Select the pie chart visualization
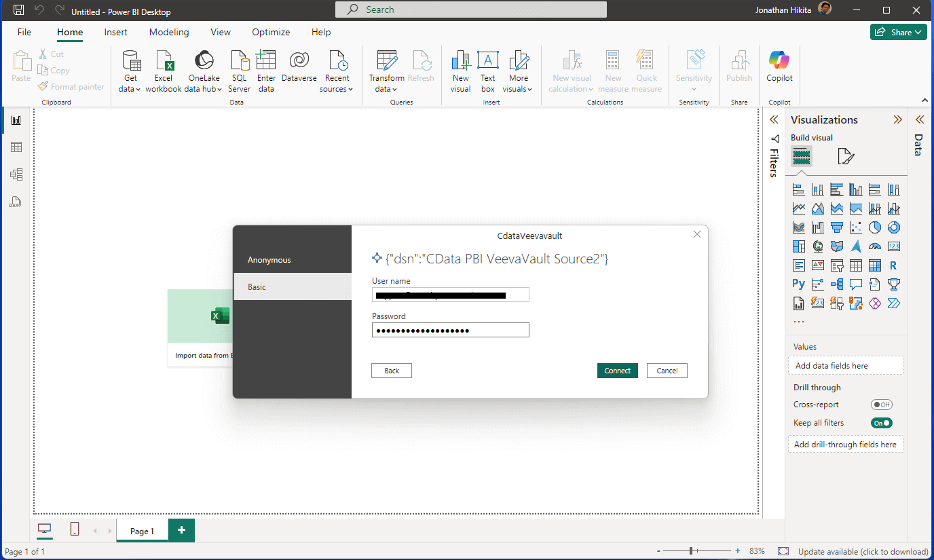The height and width of the screenshot is (560, 934). click(x=875, y=227)
